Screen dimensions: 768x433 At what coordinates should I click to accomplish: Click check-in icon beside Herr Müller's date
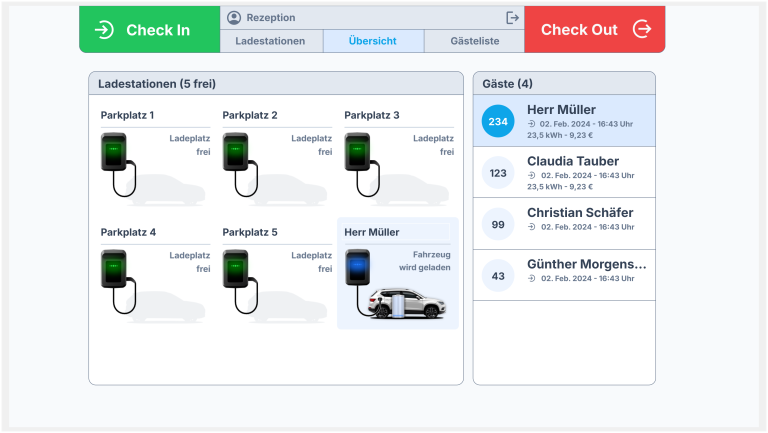(531, 124)
